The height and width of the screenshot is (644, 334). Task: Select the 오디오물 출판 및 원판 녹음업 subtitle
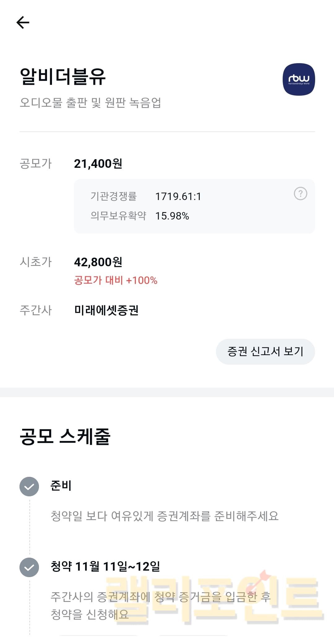(x=90, y=102)
